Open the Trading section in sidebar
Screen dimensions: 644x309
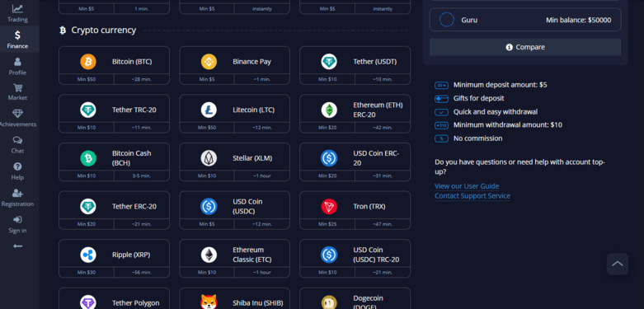tap(17, 13)
